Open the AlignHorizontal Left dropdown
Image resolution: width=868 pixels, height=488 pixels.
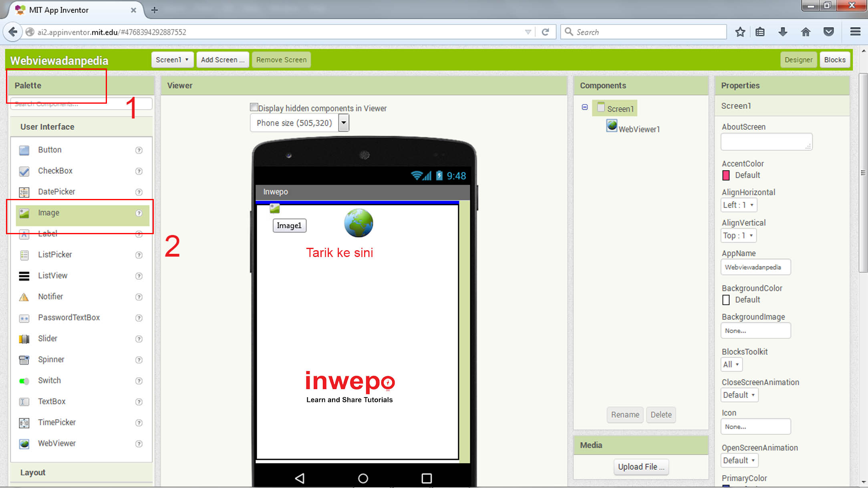pos(739,205)
